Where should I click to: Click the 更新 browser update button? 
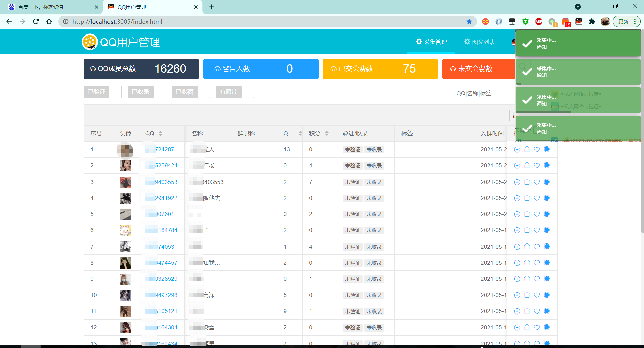[x=626, y=22]
